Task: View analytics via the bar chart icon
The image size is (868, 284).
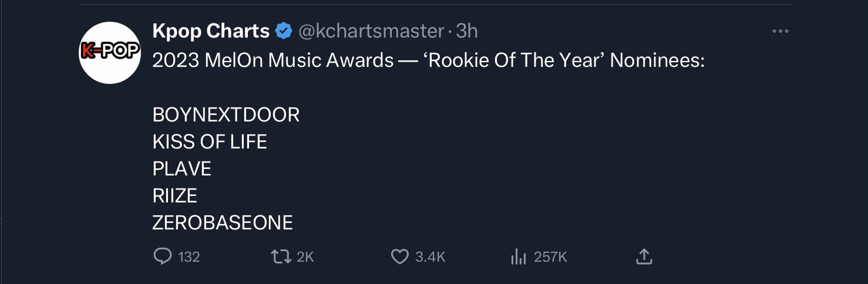Action: [517, 256]
